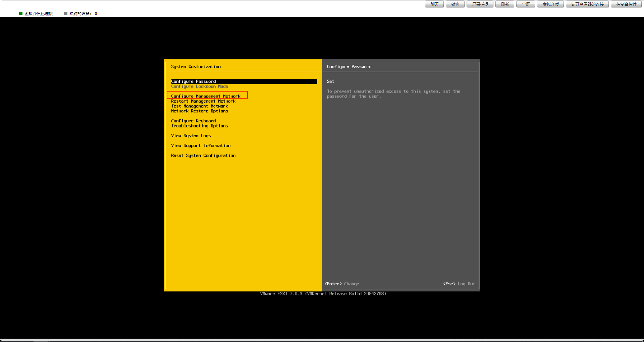Open View System Logs
The height and width of the screenshot is (342, 644).
coord(191,135)
